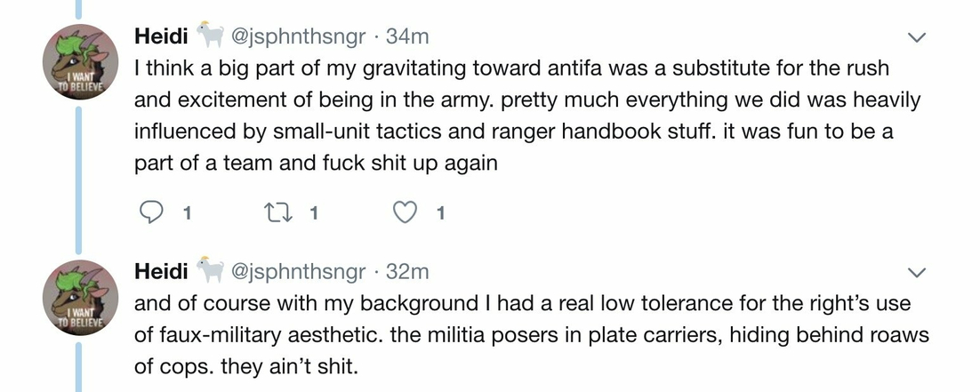The width and height of the screenshot is (980, 392).
Task: Open Heidi's avatar on the first tweet
Action: tap(80, 62)
